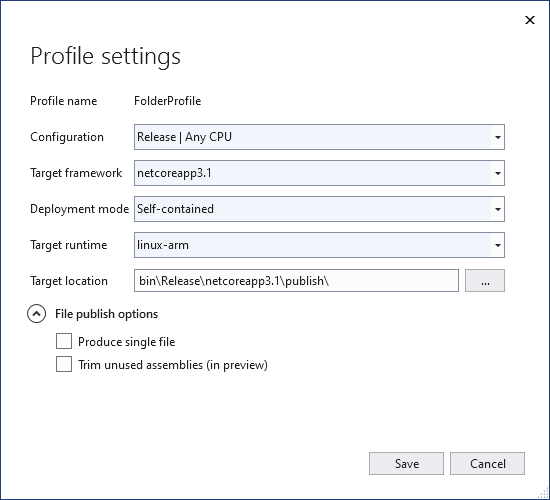
Task: Click the Profile settings heading
Action: point(106,56)
